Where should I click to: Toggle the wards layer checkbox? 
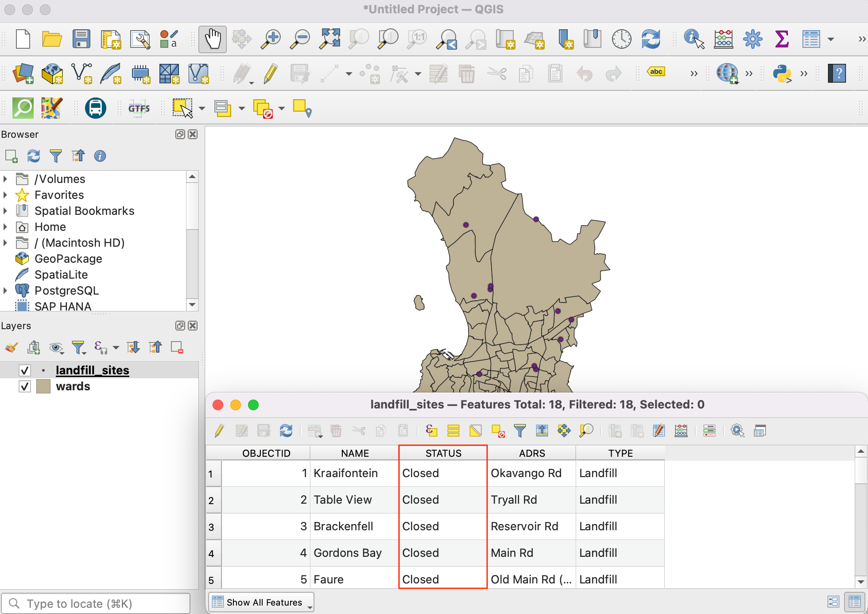coord(25,386)
